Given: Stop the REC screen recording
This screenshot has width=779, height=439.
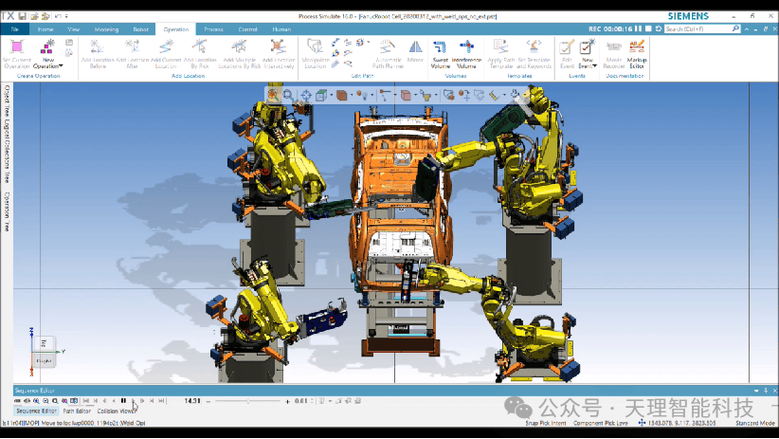Looking at the screenshot, I should click(x=648, y=29).
